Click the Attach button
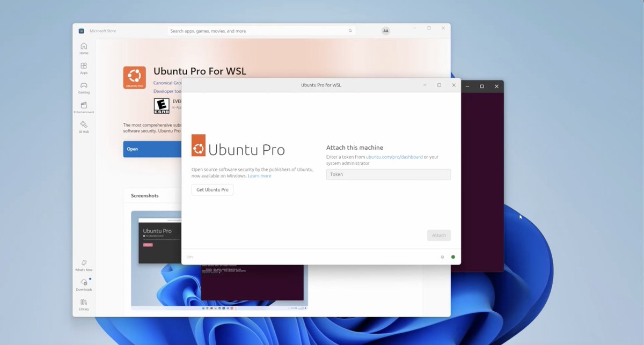This screenshot has height=345, width=644. tap(439, 235)
